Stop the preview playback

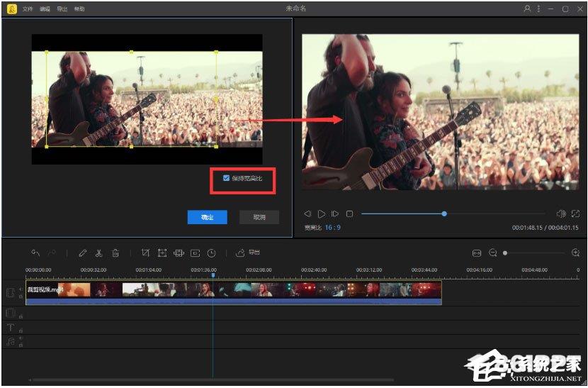point(349,214)
